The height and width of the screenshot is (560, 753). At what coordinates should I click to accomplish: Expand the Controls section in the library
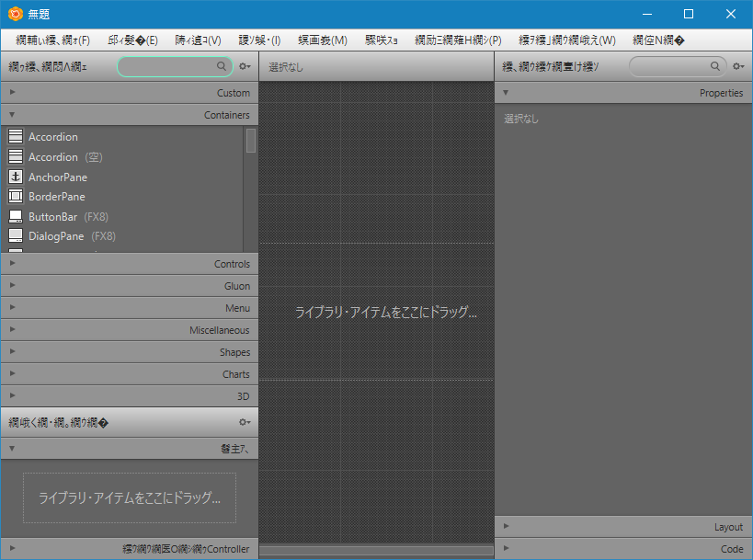[x=129, y=264]
